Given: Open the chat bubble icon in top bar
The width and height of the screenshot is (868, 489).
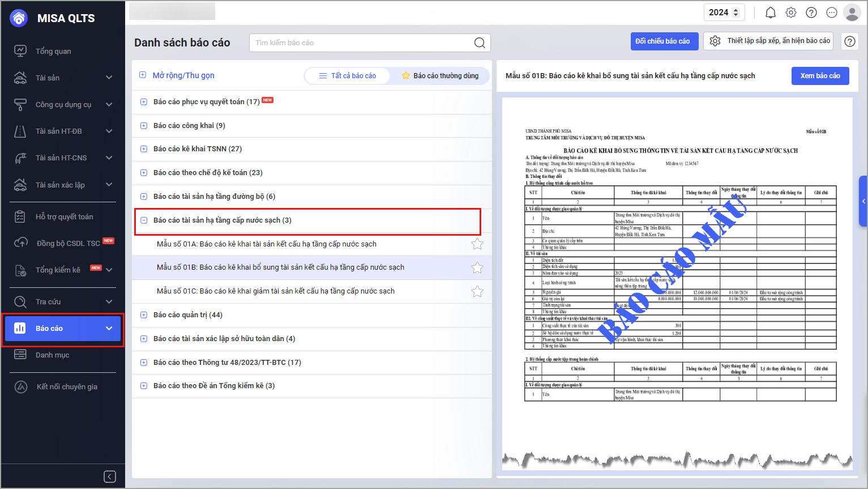Looking at the screenshot, I should tap(832, 12).
